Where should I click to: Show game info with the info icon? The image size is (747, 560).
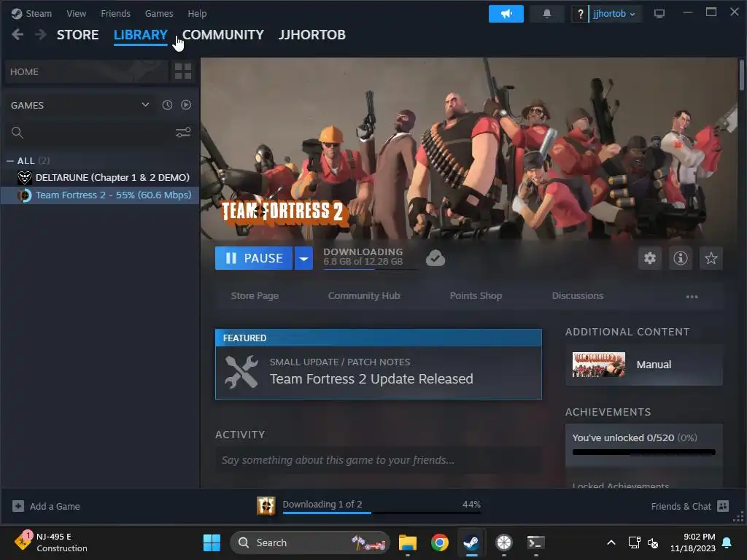click(x=681, y=258)
